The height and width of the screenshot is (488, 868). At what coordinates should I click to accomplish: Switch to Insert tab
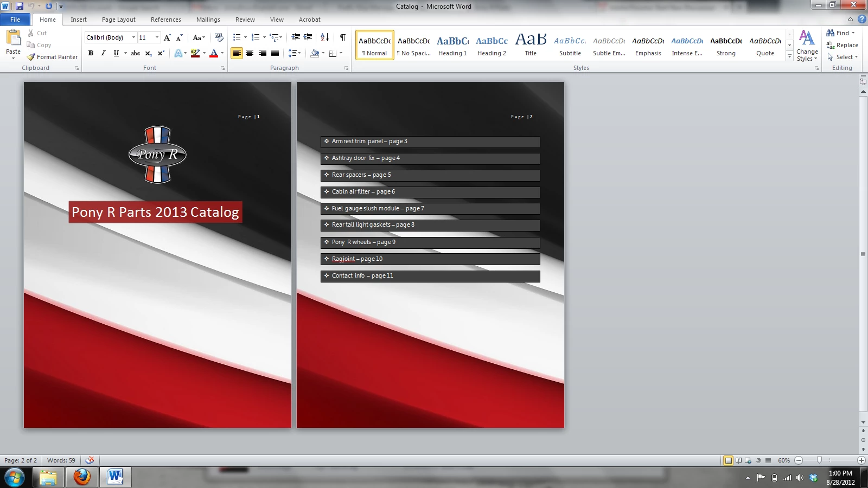point(79,20)
